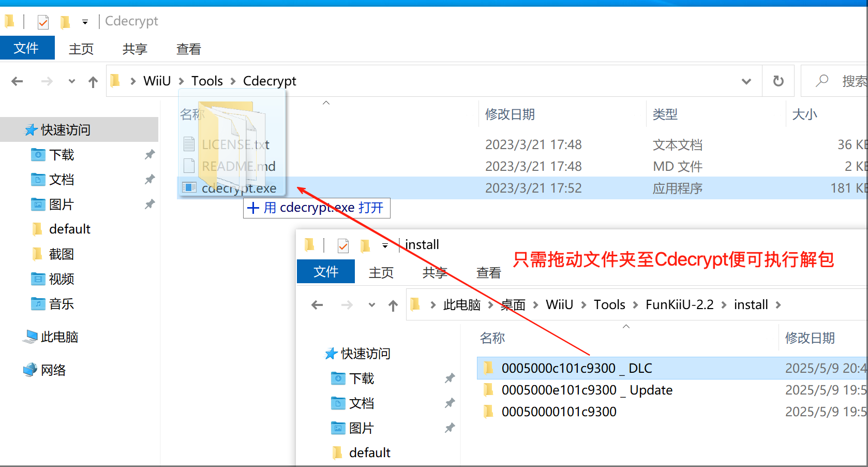
Task: Go up one level in install window
Action: [x=393, y=305]
